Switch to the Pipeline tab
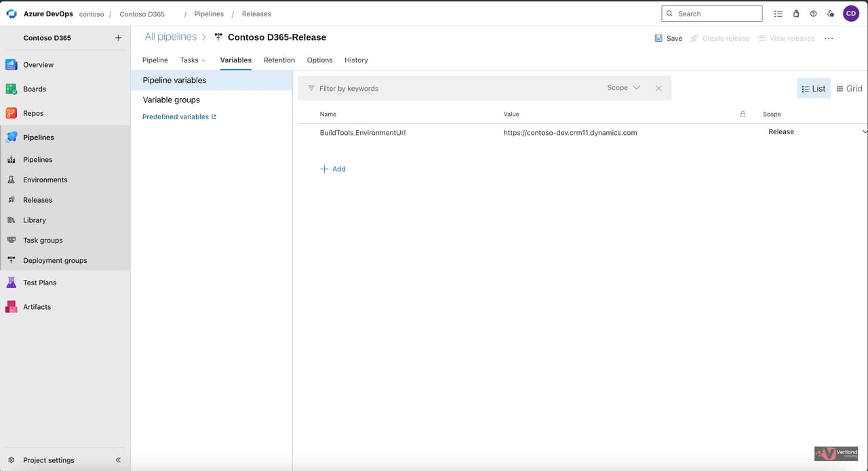868x471 pixels. click(x=155, y=60)
